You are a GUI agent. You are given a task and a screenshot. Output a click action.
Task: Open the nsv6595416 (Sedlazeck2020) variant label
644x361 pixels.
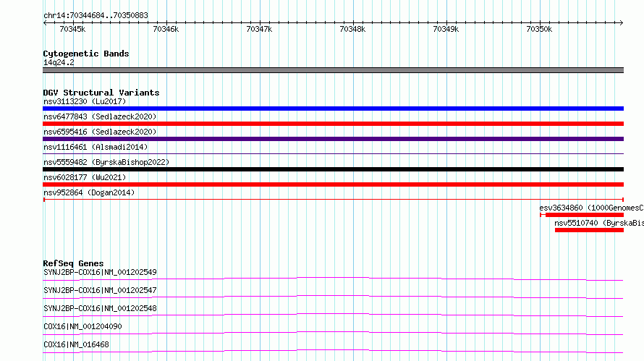point(100,132)
